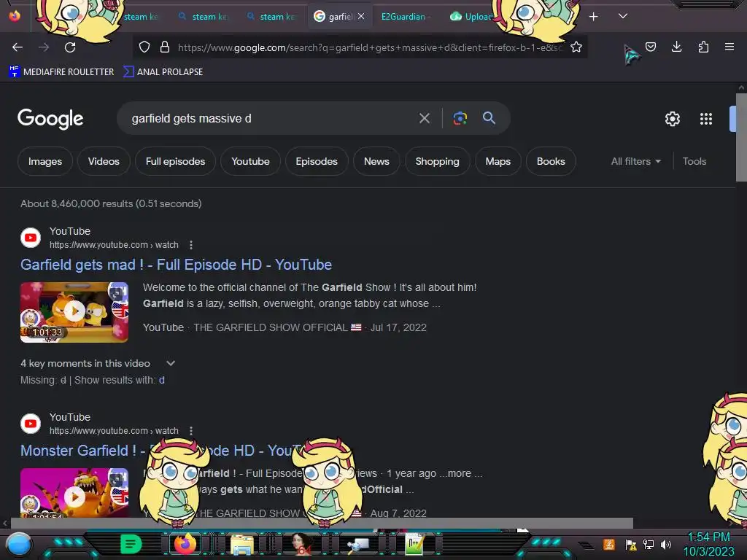Image resolution: width=747 pixels, height=560 pixels.
Task: Filter results by Maps
Action: [498, 161]
